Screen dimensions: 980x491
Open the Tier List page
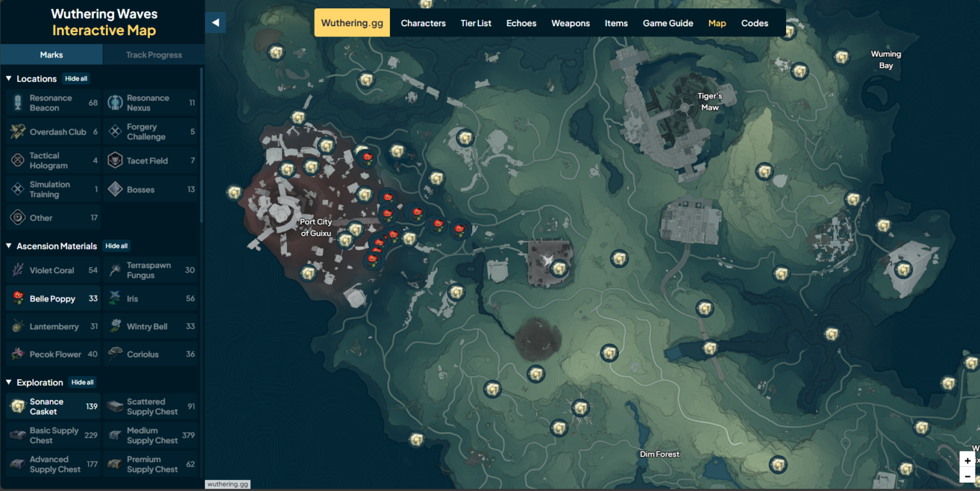coord(476,23)
